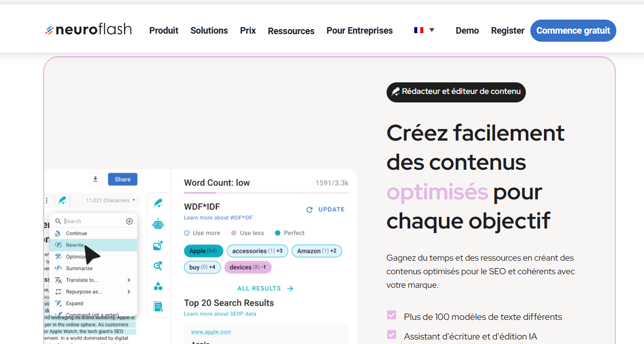The width and height of the screenshot is (644, 344).
Task: Click the plus icon in the search box
Action: point(129,221)
